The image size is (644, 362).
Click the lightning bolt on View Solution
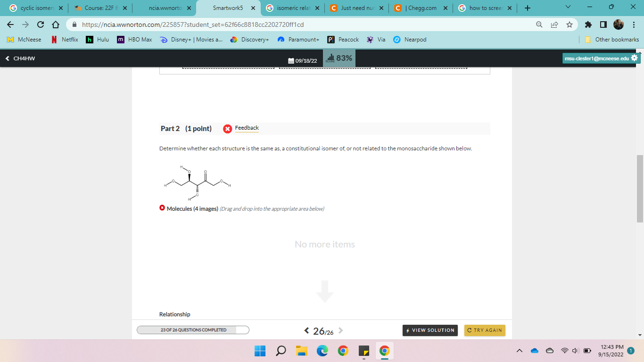(x=407, y=330)
